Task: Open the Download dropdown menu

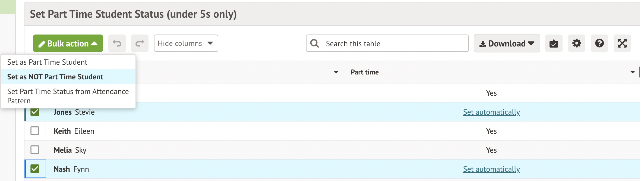Action: click(x=507, y=43)
